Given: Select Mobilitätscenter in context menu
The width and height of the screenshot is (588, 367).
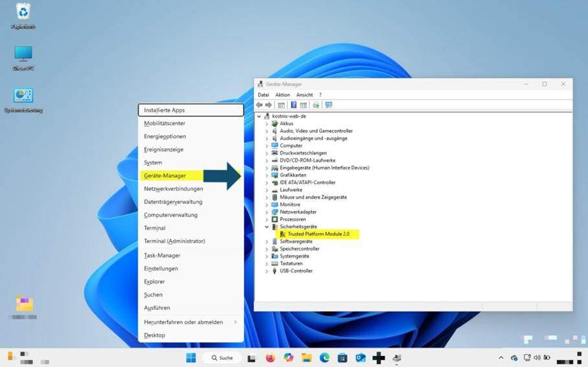Looking at the screenshot, I should pyautogui.click(x=191, y=124).
